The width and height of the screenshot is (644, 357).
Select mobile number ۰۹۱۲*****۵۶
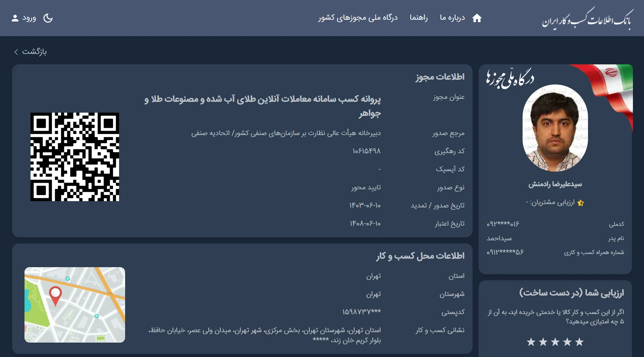tap(505, 252)
